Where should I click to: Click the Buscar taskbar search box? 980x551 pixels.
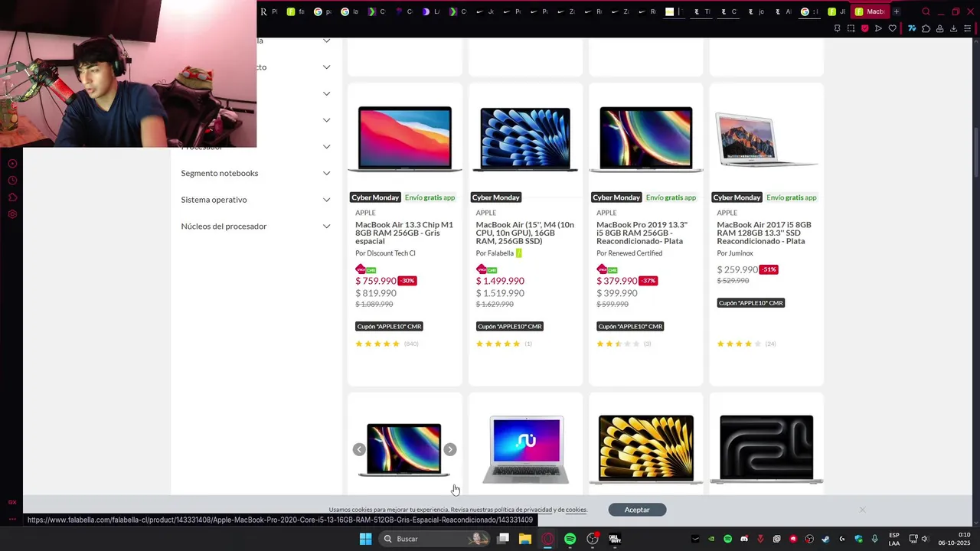436,539
